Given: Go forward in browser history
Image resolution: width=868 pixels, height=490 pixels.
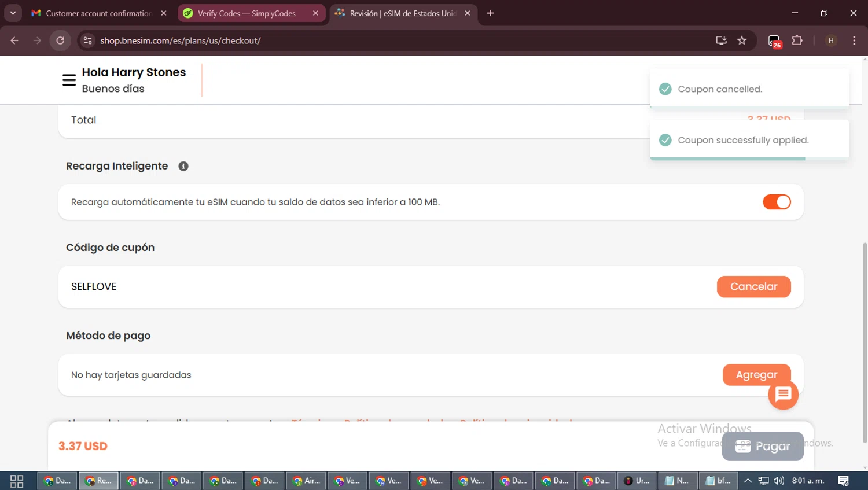Looking at the screenshot, I should coord(37,40).
